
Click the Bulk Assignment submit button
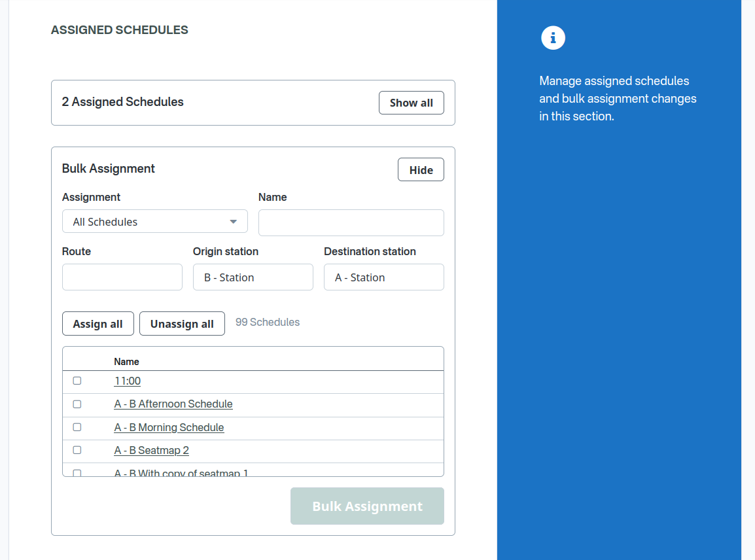point(367,506)
